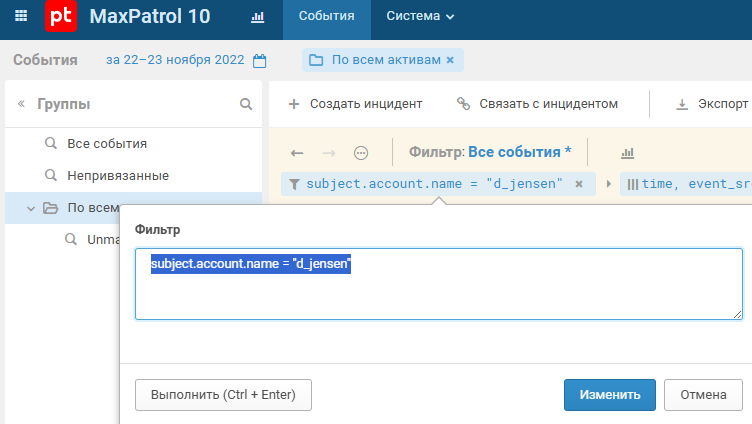Click the dashboard chart icon in header

pyautogui.click(x=257, y=17)
